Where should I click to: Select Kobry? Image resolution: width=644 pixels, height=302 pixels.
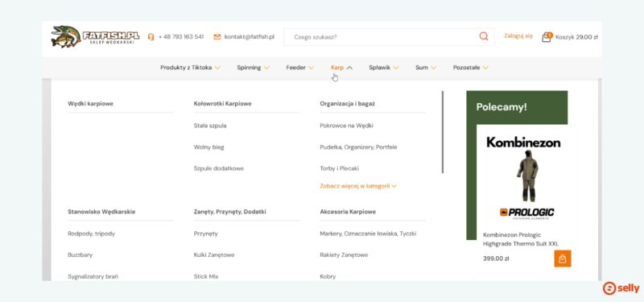point(328,276)
